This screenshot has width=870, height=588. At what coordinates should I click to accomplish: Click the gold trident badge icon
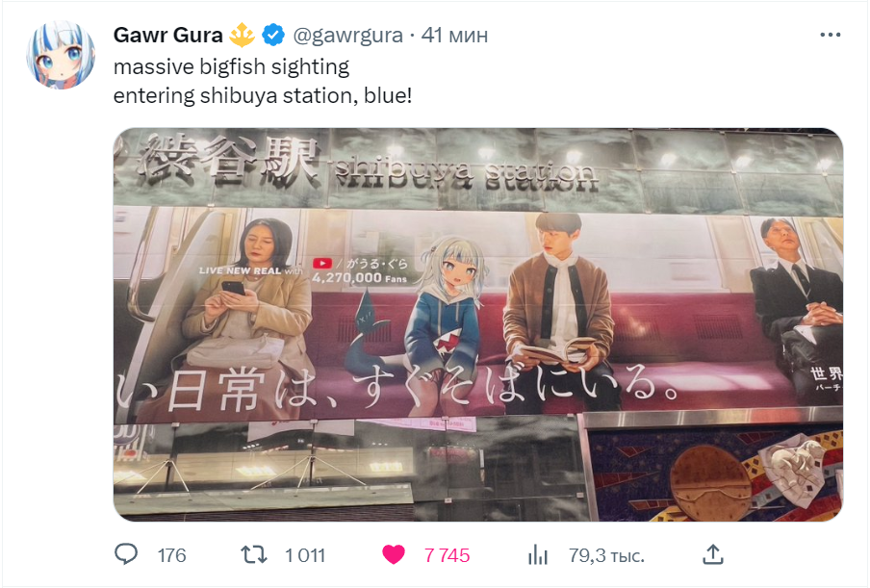click(242, 35)
